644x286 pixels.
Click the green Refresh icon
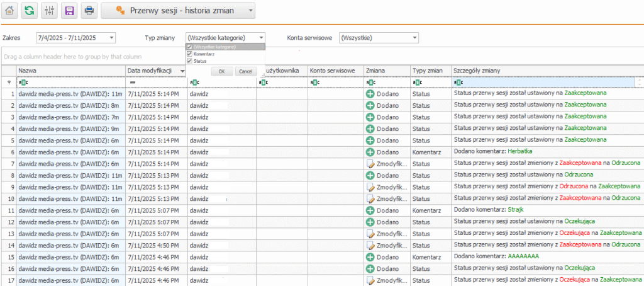29,11
